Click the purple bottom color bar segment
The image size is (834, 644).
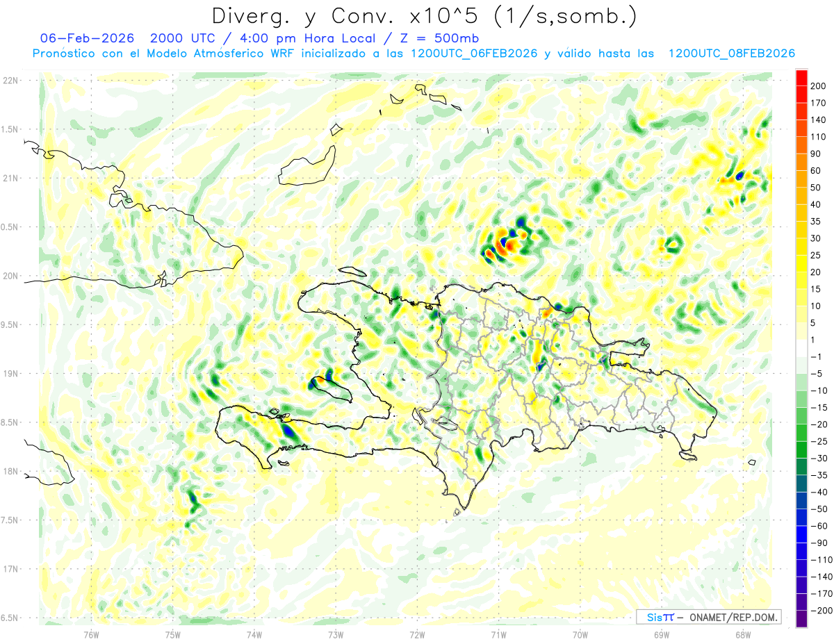coord(801,619)
